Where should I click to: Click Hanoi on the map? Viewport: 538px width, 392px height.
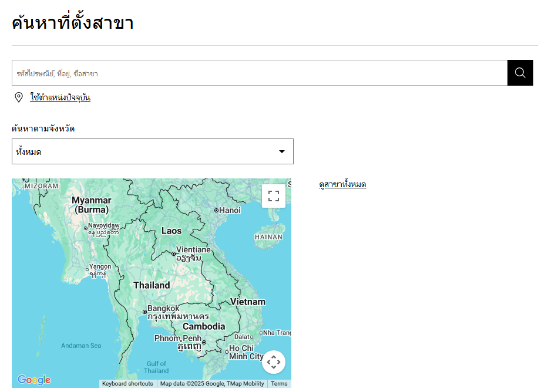[230, 210]
